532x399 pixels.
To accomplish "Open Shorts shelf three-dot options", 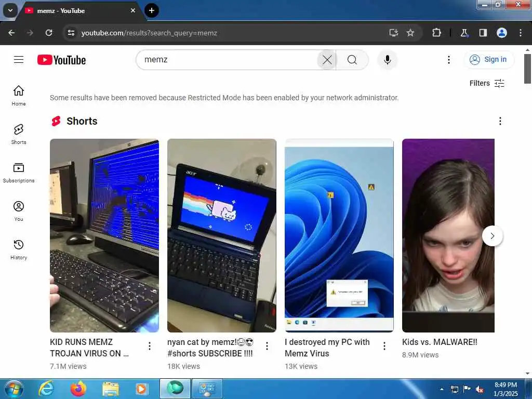I will click(500, 121).
